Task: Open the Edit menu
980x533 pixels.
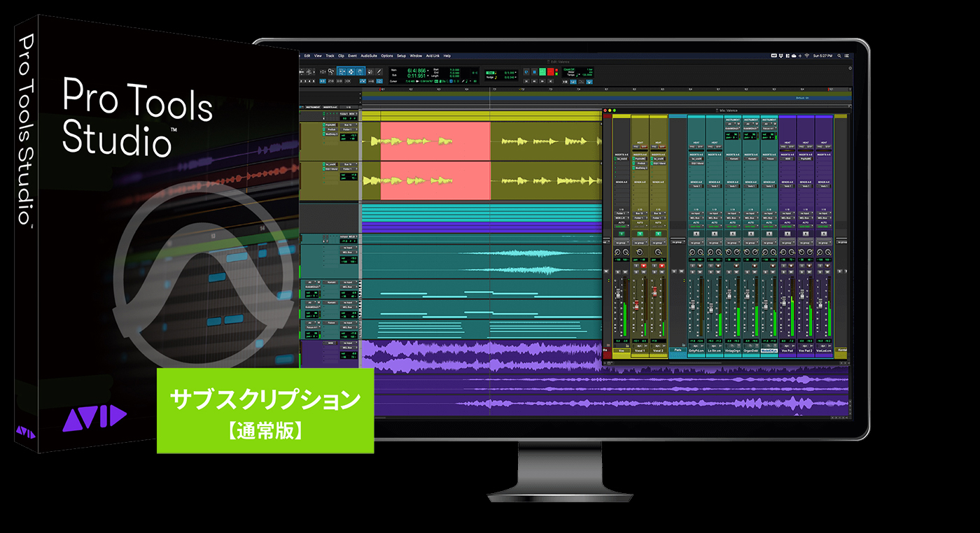Action: pyautogui.click(x=307, y=56)
